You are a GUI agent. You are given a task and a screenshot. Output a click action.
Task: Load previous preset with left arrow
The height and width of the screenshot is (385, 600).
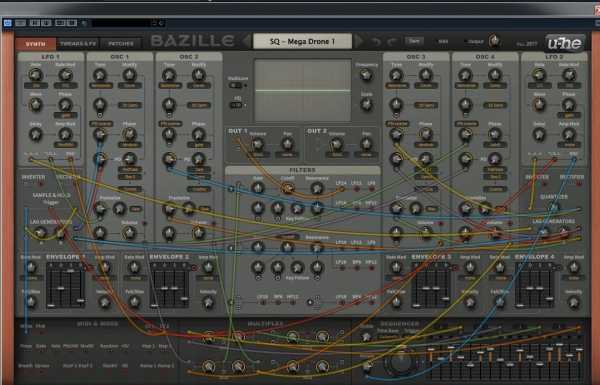247,41
